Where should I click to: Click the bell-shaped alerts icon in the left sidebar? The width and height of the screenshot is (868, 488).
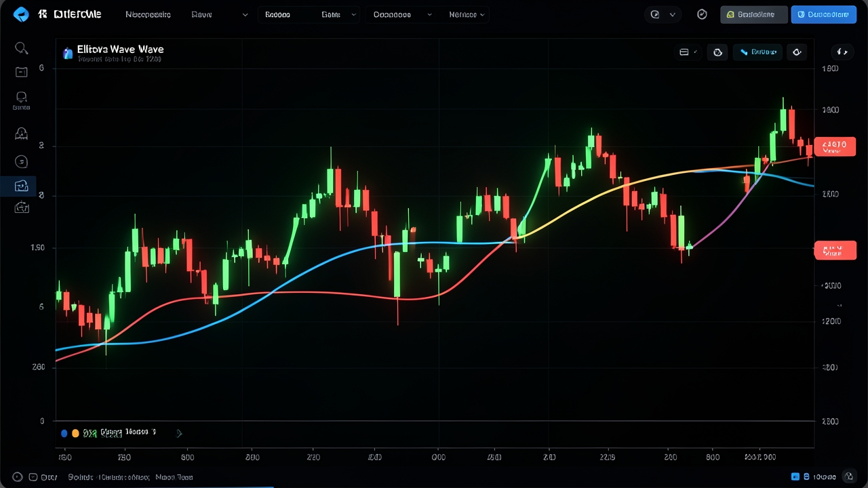pyautogui.click(x=21, y=134)
